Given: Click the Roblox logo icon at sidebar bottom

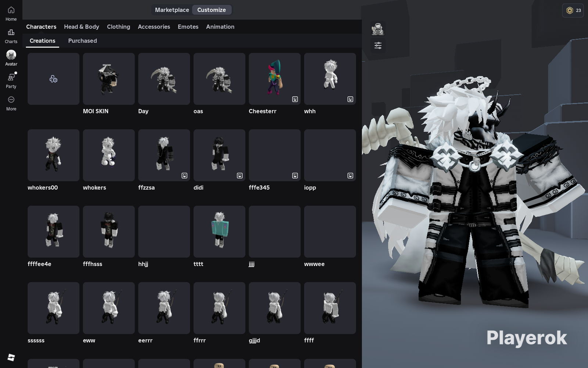Looking at the screenshot, I should pyautogui.click(x=11, y=357).
